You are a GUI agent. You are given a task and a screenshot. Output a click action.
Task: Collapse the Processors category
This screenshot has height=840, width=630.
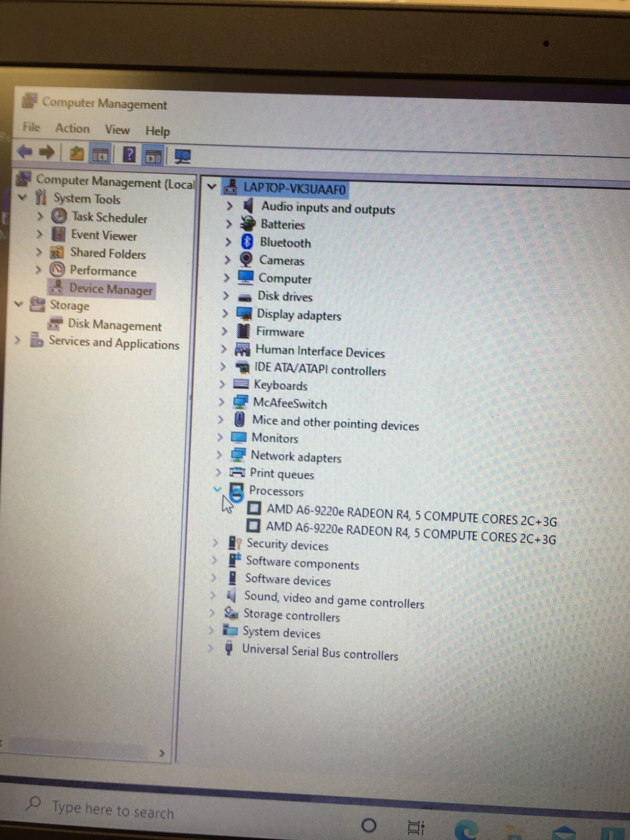click(x=217, y=489)
